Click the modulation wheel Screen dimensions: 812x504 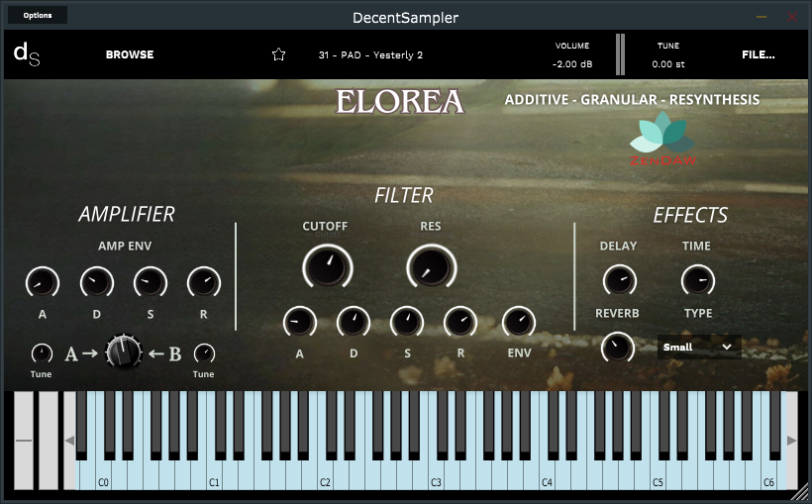[49, 441]
